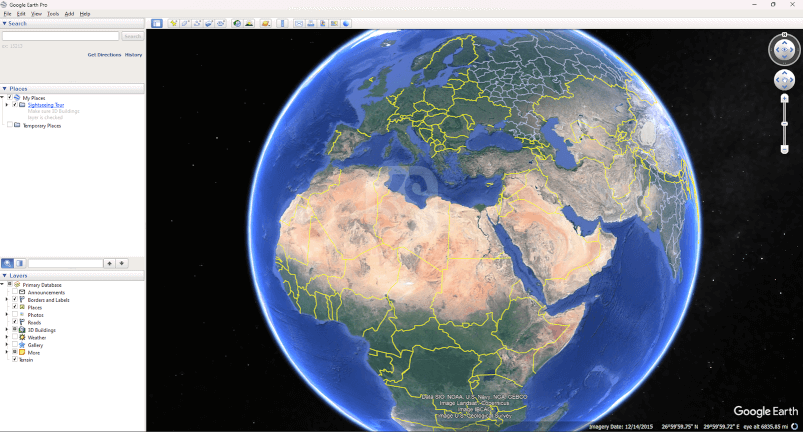Click the Search button

[133, 36]
